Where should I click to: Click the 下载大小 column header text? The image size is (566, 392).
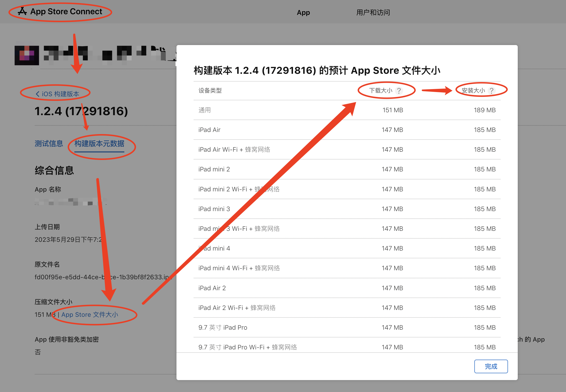pos(381,91)
